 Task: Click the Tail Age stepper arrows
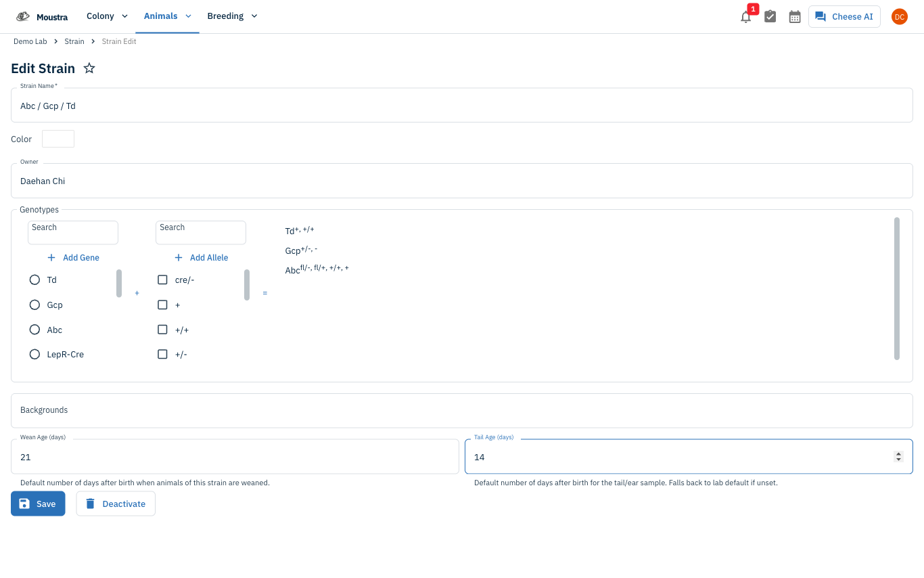coord(898,457)
